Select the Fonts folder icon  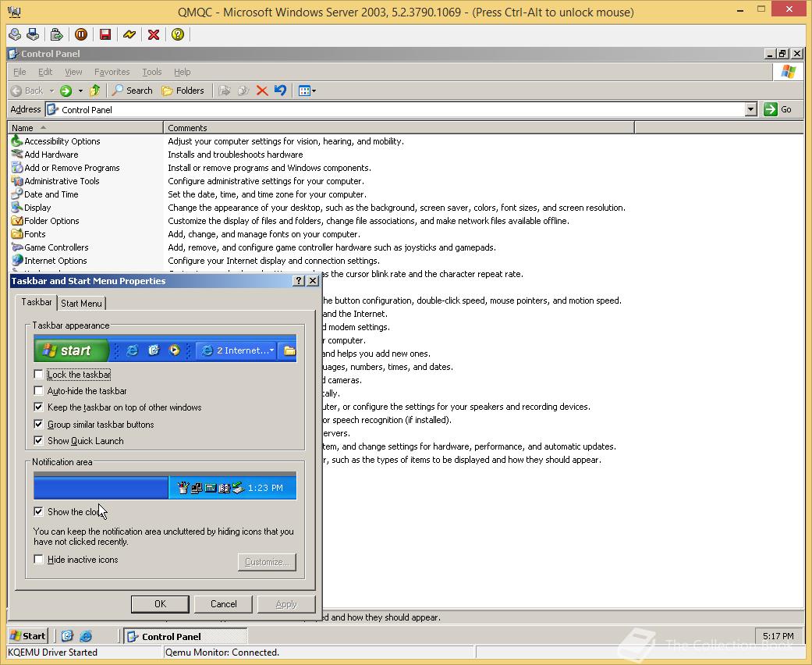(17, 233)
